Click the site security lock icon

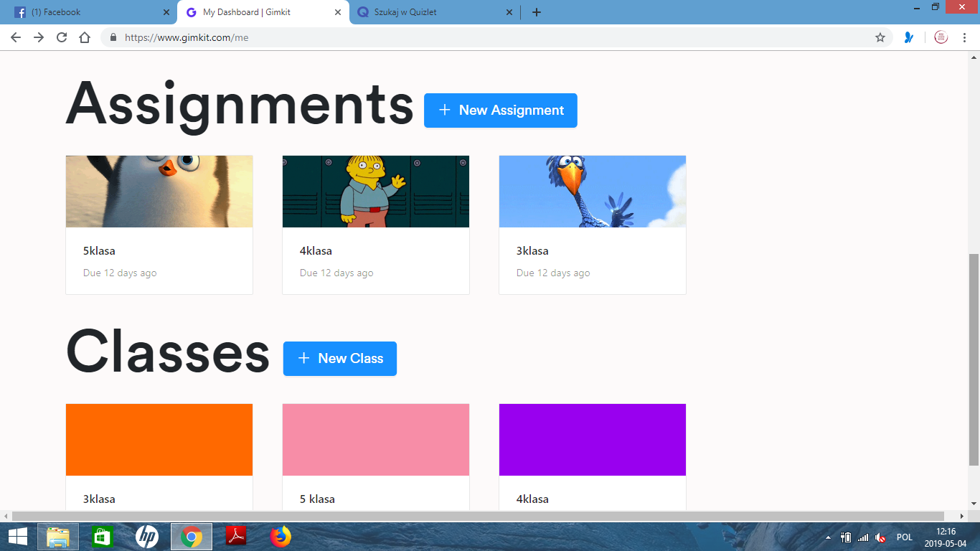(113, 37)
